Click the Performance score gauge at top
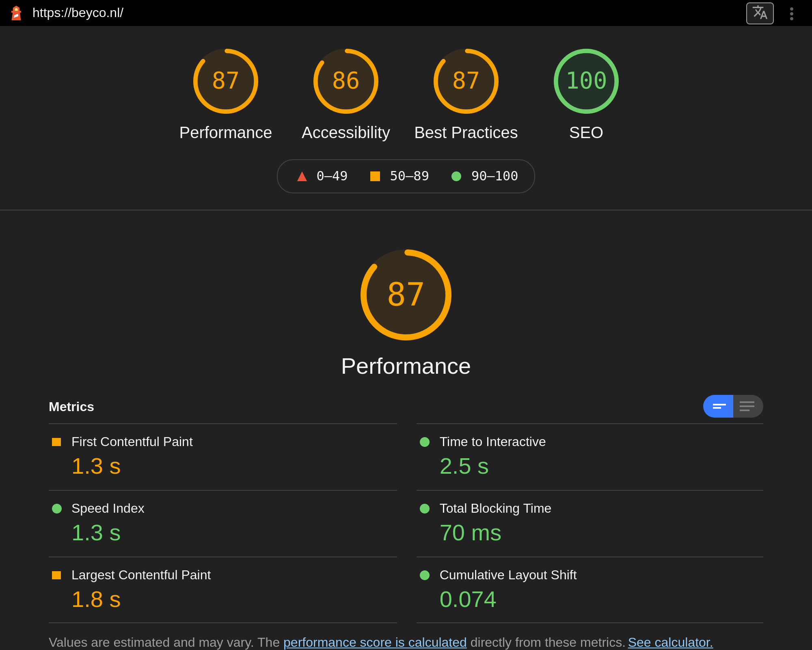 [225, 81]
